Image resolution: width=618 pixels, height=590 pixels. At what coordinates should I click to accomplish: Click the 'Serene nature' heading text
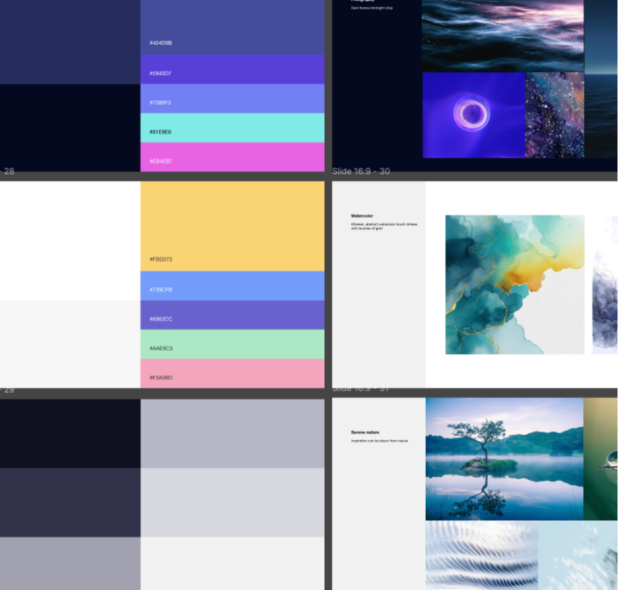[x=365, y=432]
